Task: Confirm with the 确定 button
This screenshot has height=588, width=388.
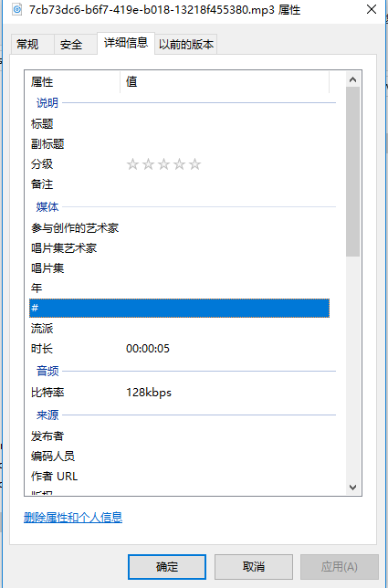Action: click(167, 567)
